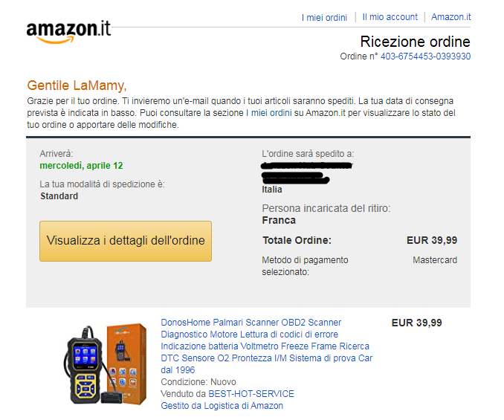Open Il mio account link
This screenshot has width=504, height=420.
coord(390,17)
